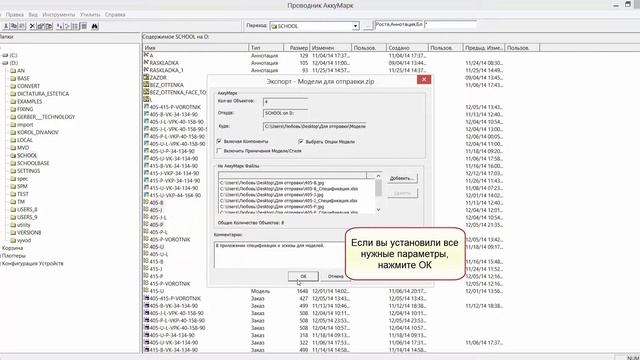The height and width of the screenshot is (360, 640).
Task: Open the Правка menu
Action: coord(15,14)
